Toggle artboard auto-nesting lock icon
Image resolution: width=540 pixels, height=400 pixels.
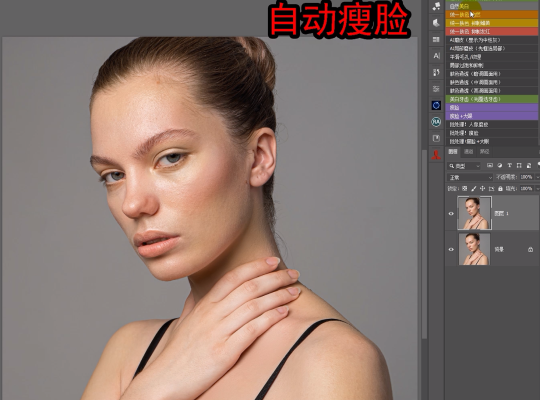[x=491, y=188]
